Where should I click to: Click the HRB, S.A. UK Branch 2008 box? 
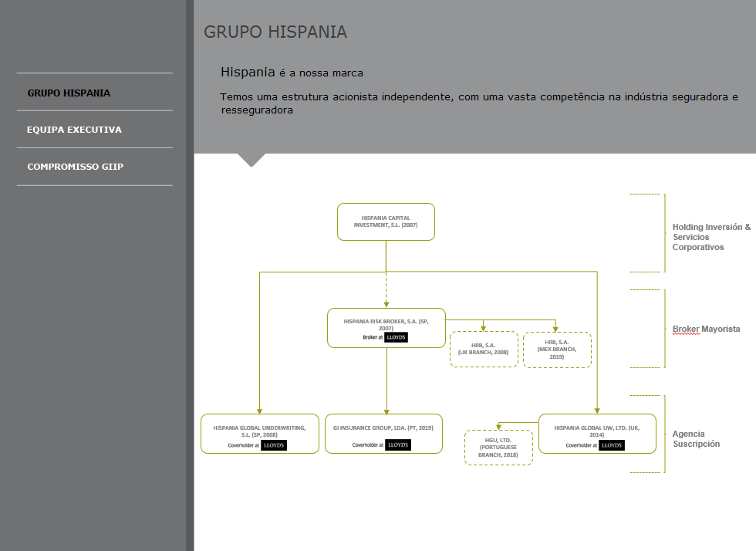point(484,349)
